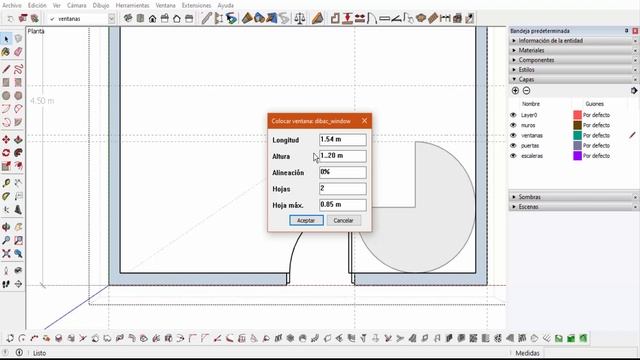Viewport: 640px width, 360px height.
Task: Pick the Paint Bucket tool
Action: 6,52
